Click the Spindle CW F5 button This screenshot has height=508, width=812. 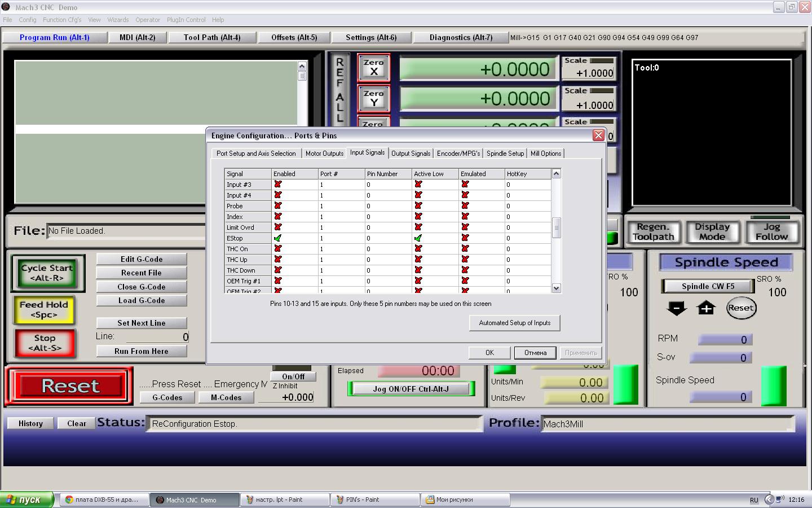(x=708, y=286)
